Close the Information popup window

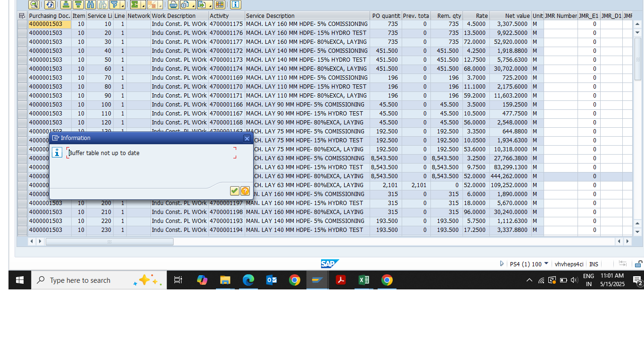[247, 138]
